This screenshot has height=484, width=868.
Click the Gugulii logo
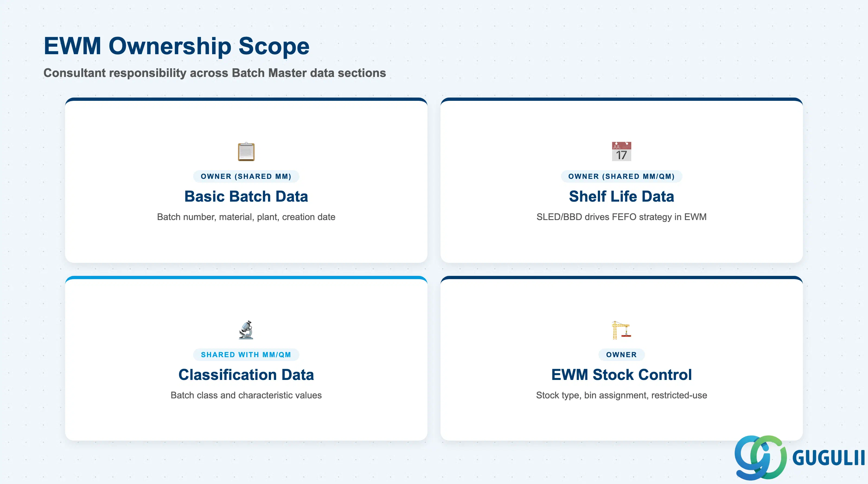click(799, 457)
